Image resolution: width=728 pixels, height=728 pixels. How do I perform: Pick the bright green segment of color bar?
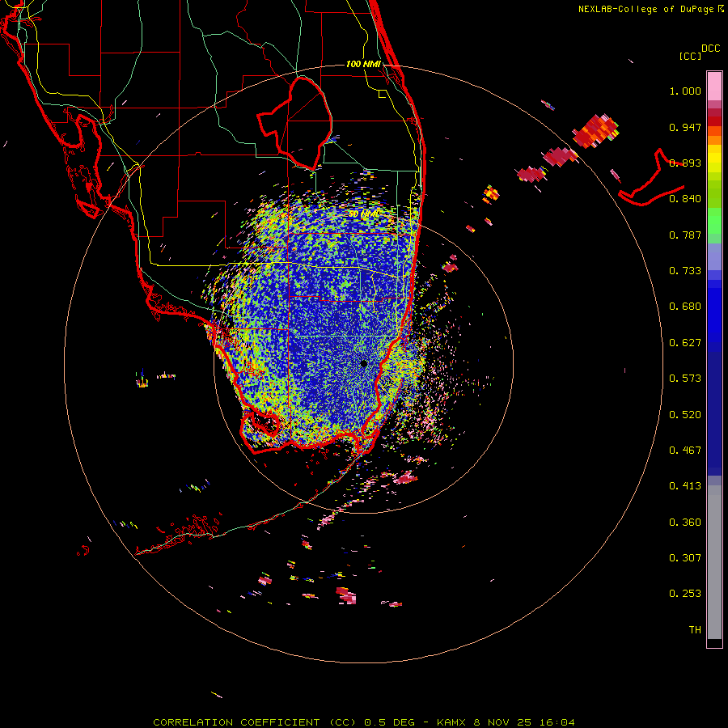714,221
